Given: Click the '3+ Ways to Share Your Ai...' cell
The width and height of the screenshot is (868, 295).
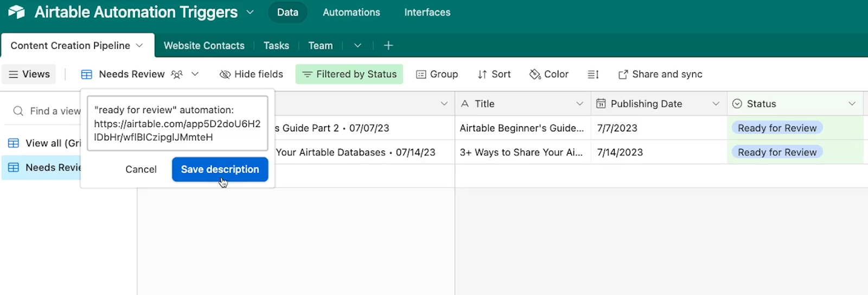Looking at the screenshot, I should click(x=523, y=153).
